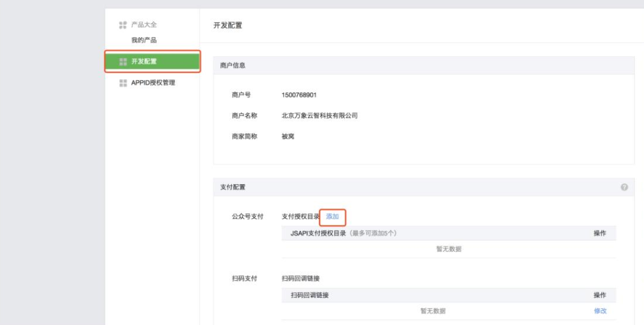
Task: Go to APPID授权管理 in the sidebar
Action: coord(153,83)
